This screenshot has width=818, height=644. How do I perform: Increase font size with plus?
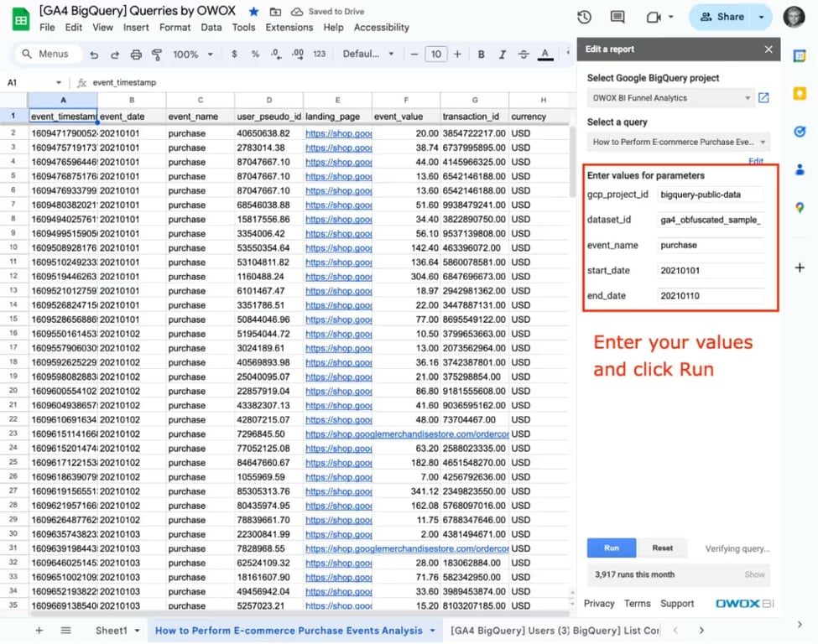(x=457, y=54)
